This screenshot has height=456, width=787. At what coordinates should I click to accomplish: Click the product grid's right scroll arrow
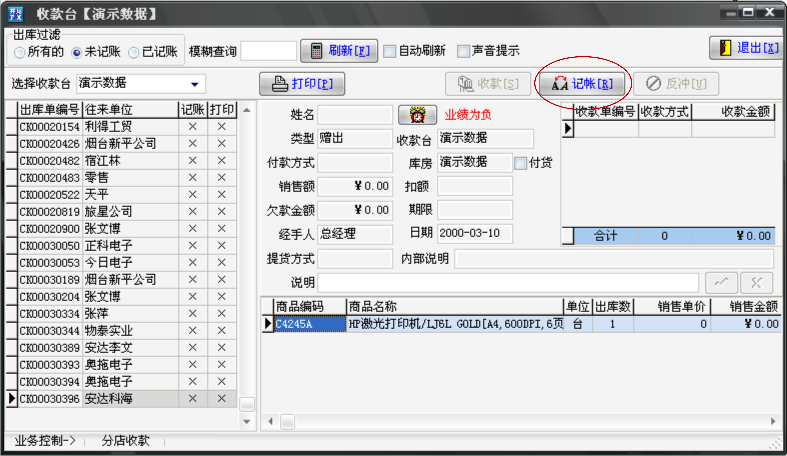pos(773,421)
